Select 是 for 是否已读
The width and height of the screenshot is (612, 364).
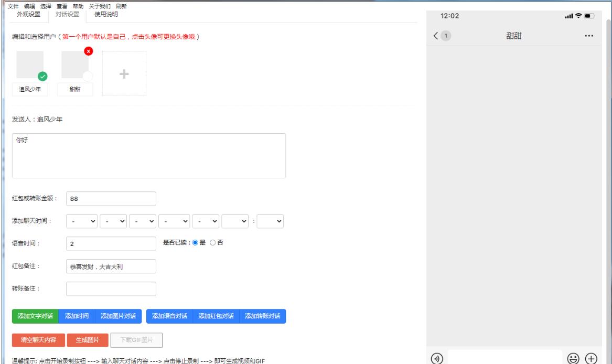coord(196,242)
